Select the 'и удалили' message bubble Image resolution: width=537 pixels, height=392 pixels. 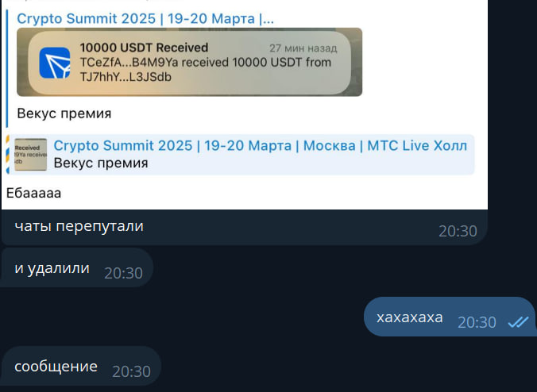tap(77, 268)
